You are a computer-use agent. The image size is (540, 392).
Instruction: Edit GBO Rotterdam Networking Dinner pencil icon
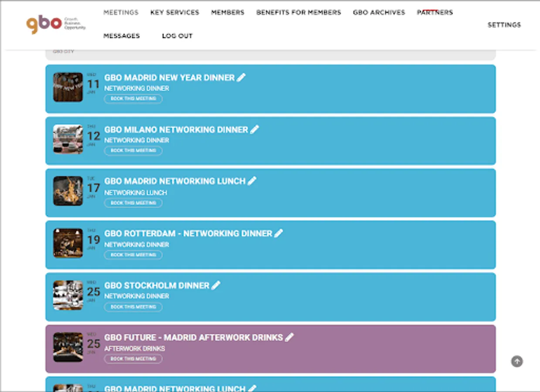[x=279, y=233]
